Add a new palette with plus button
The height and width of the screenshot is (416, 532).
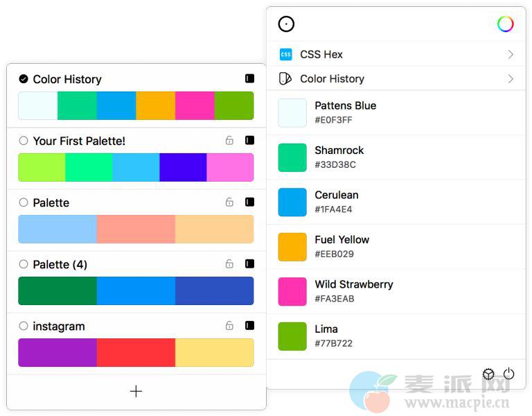coord(136,392)
